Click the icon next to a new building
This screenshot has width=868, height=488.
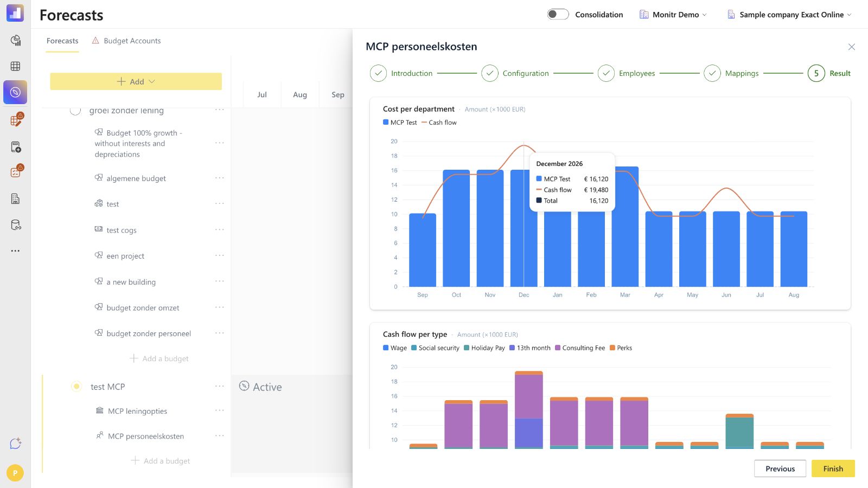click(x=99, y=281)
